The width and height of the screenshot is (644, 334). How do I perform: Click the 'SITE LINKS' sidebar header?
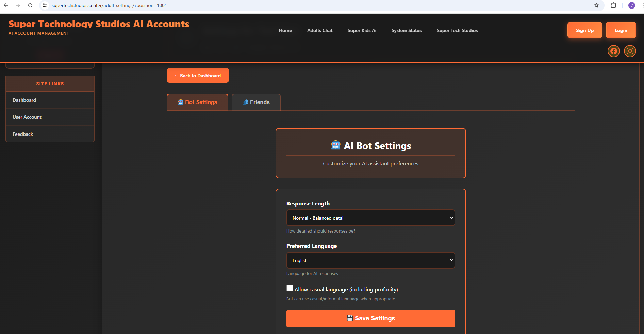[x=50, y=84]
